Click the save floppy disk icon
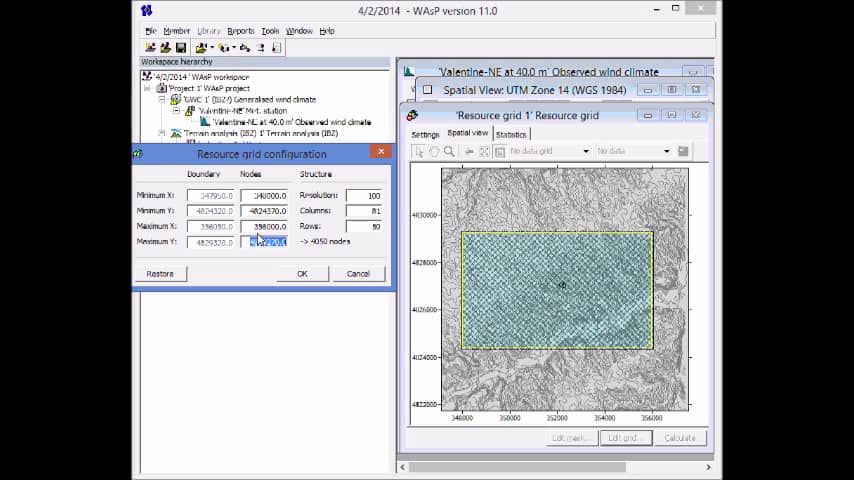 click(181, 48)
